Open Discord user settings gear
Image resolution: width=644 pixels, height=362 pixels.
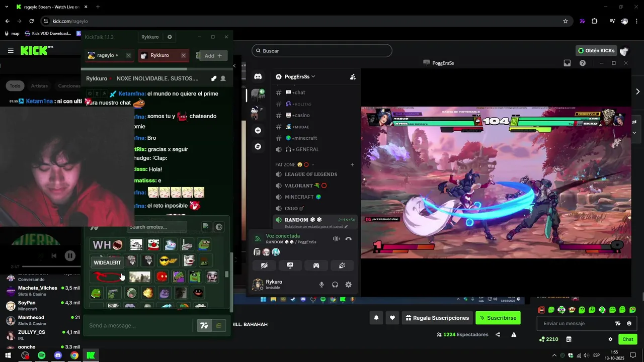coord(348,285)
